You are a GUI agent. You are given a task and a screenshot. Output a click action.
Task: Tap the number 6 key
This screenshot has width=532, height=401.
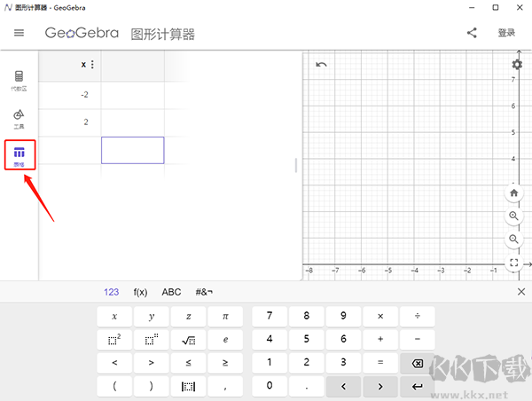[343, 339]
